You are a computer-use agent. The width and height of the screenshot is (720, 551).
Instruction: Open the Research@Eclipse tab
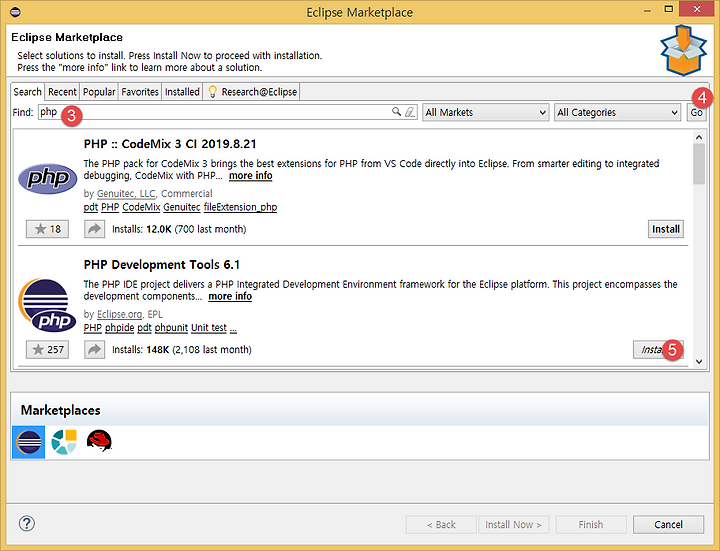click(x=252, y=92)
